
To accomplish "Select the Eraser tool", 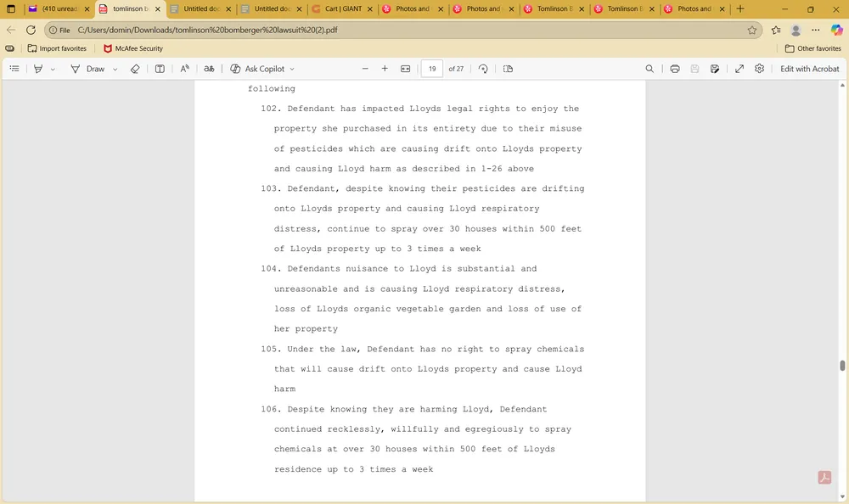I will (135, 69).
